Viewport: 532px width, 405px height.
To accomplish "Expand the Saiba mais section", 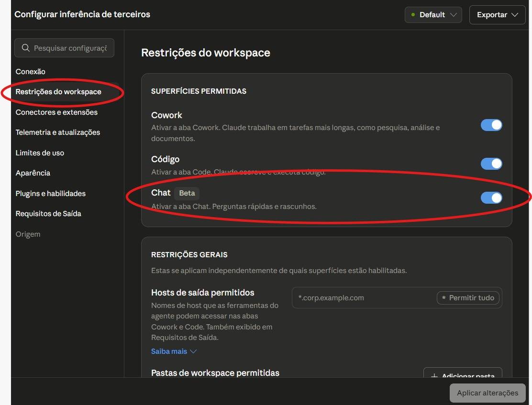I will point(174,351).
